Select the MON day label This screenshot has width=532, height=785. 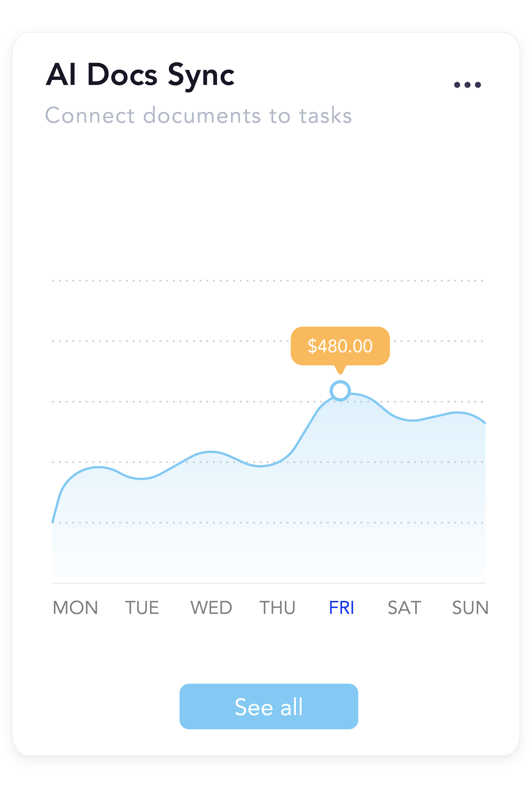click(75, 608)
